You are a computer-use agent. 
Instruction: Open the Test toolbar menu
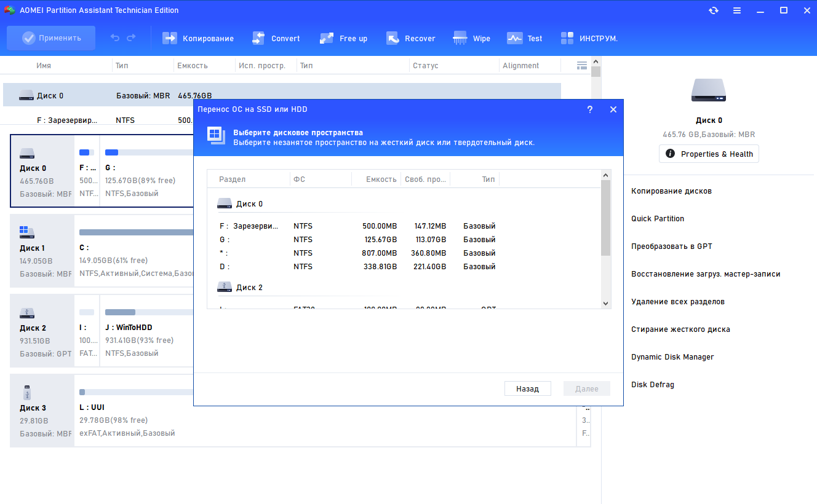pyautogui.click(x=525, y=38)
